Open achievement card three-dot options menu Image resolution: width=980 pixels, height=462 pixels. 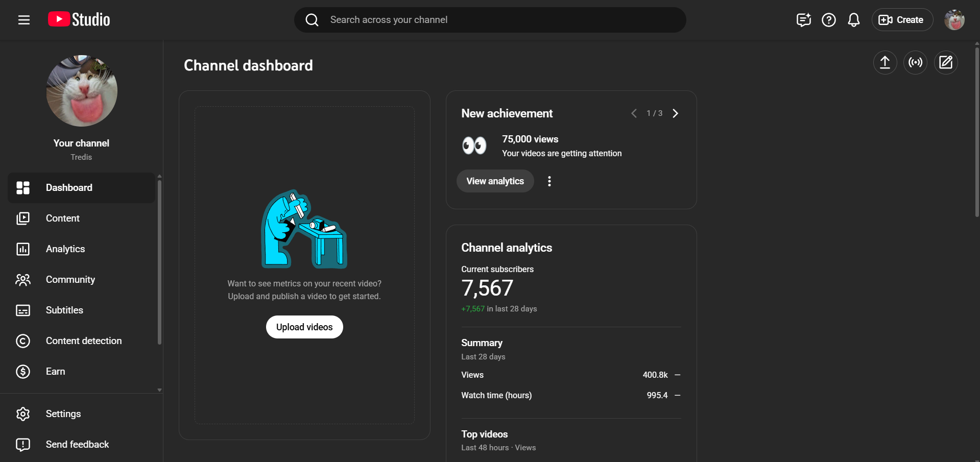coord(549,181)
